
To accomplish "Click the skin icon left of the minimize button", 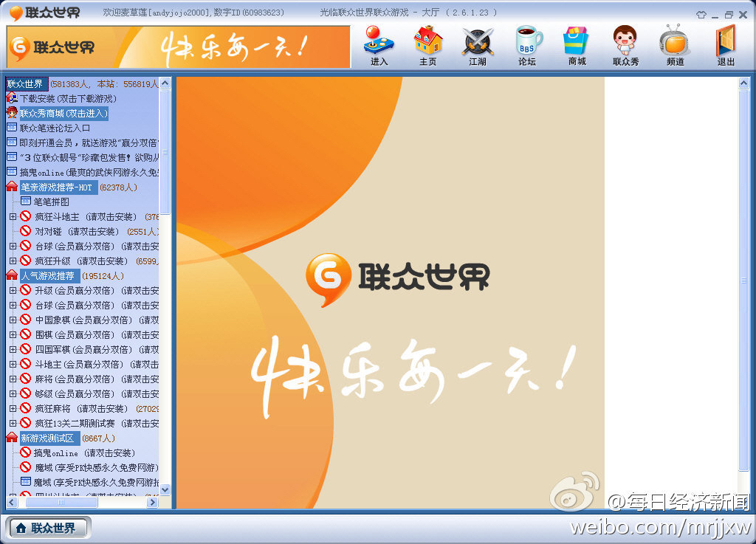I will [x=701, y=15].
